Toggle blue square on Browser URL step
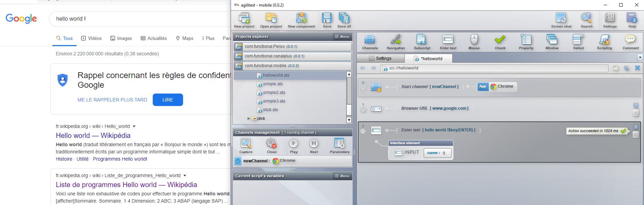The width and height of the screenshot is (644, 205). pyautogui.click(x=636, y=105)
